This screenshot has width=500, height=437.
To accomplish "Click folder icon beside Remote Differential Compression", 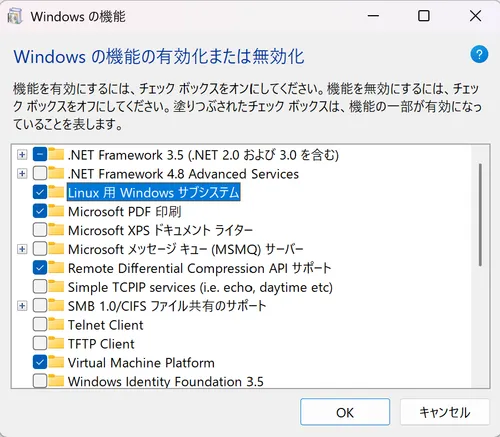I will (56, 267).
